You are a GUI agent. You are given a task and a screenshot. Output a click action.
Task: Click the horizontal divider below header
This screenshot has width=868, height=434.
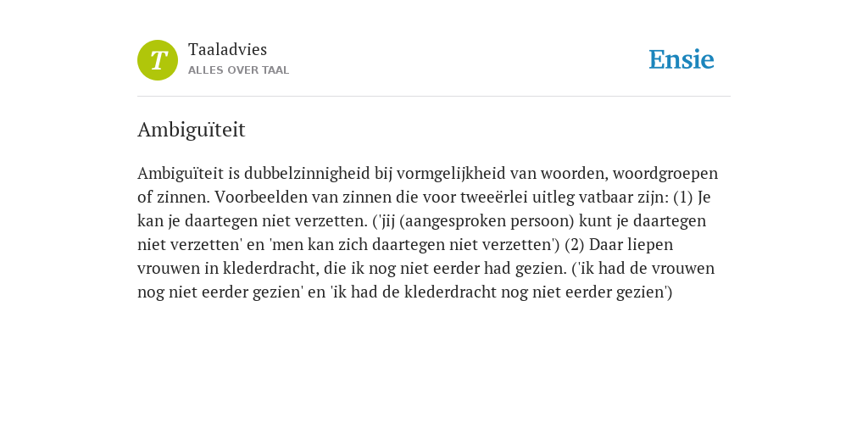pyautogui.click(x=434, y=97)
